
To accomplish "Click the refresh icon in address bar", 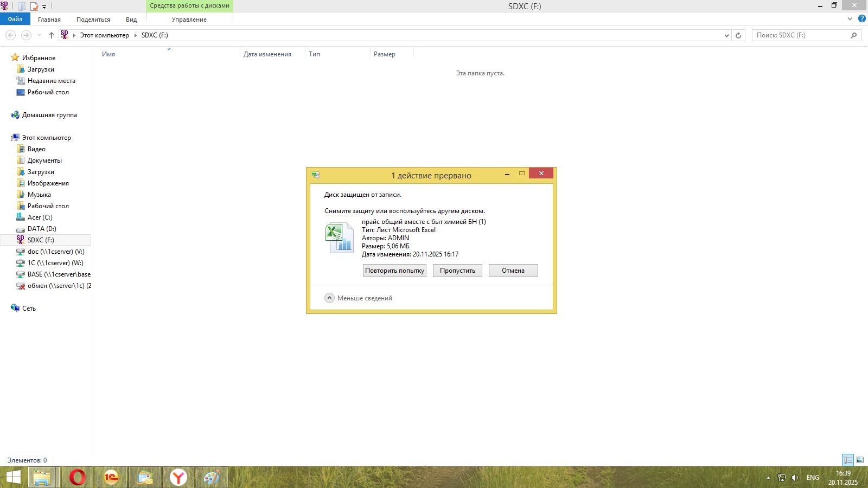I will click(x=738, y=35).
